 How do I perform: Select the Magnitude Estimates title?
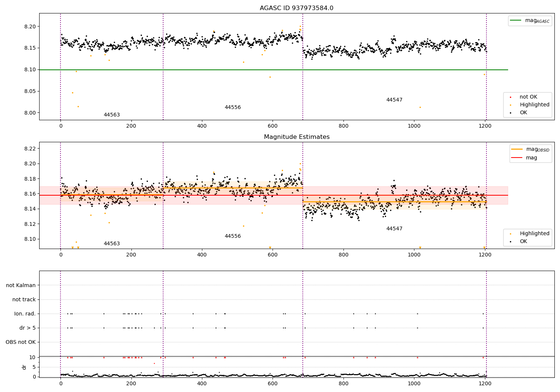click(297, 137)
